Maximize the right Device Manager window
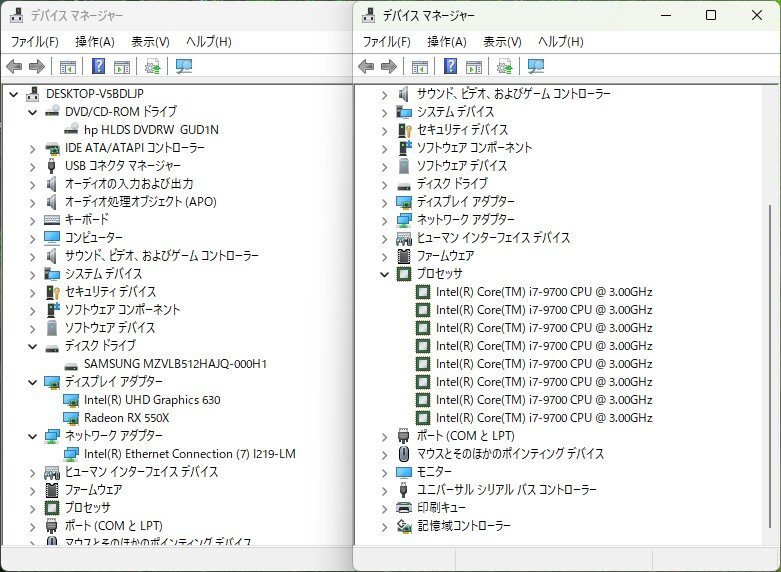Viewport: 781px width, 572px height. 711,15
